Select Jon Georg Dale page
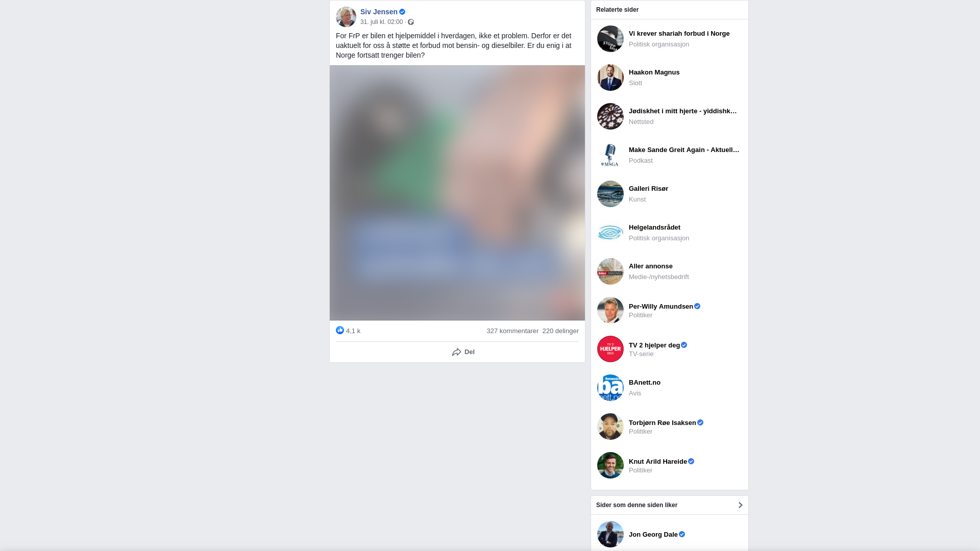 653,534
